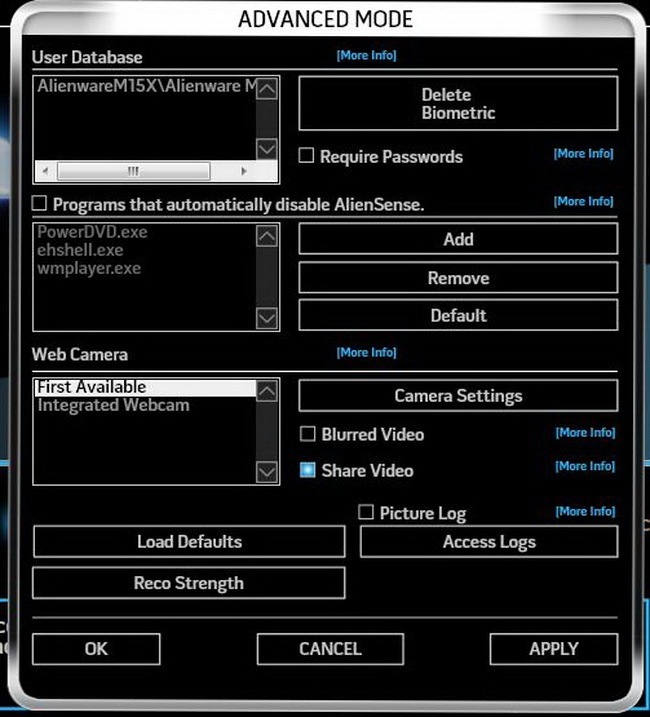650x717 pixels.
Task: Click the APPLY button
Action: click(x=553, y=649)
